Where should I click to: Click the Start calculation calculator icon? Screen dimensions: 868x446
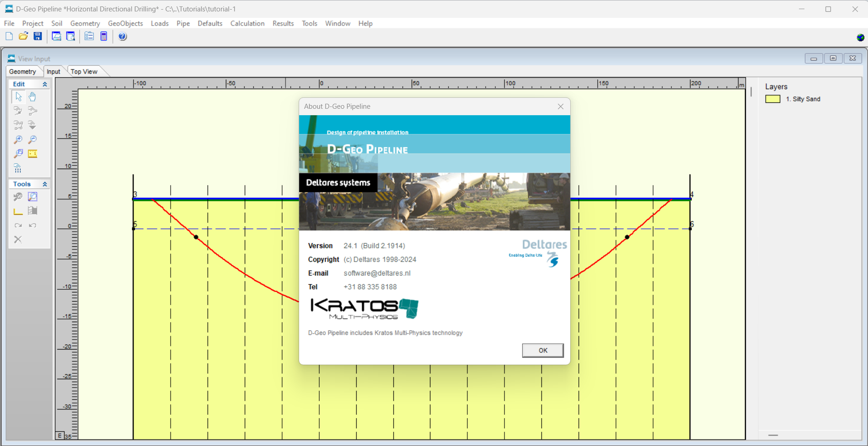104,37
